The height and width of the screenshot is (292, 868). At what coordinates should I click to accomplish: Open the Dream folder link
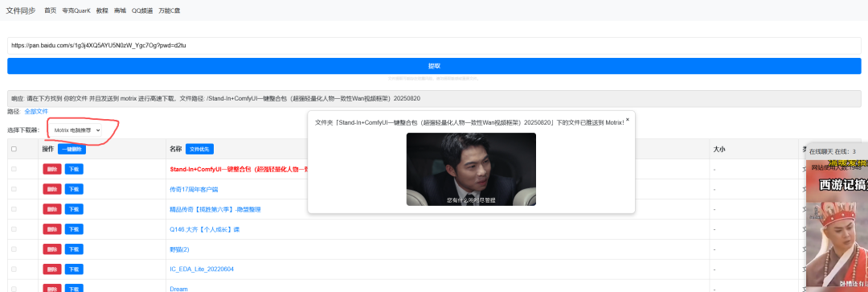pyautogui.click(x=178, y=289)
